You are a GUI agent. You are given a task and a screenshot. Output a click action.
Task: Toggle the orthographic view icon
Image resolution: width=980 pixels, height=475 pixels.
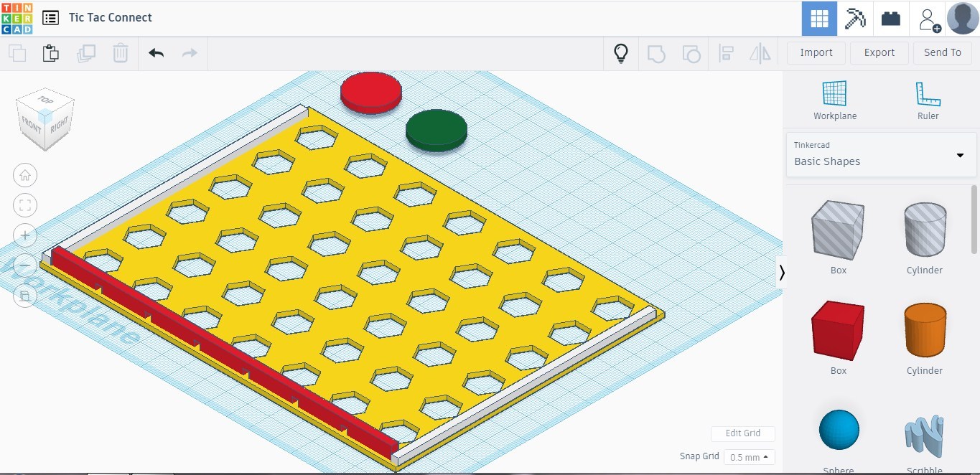coord(25,296)
